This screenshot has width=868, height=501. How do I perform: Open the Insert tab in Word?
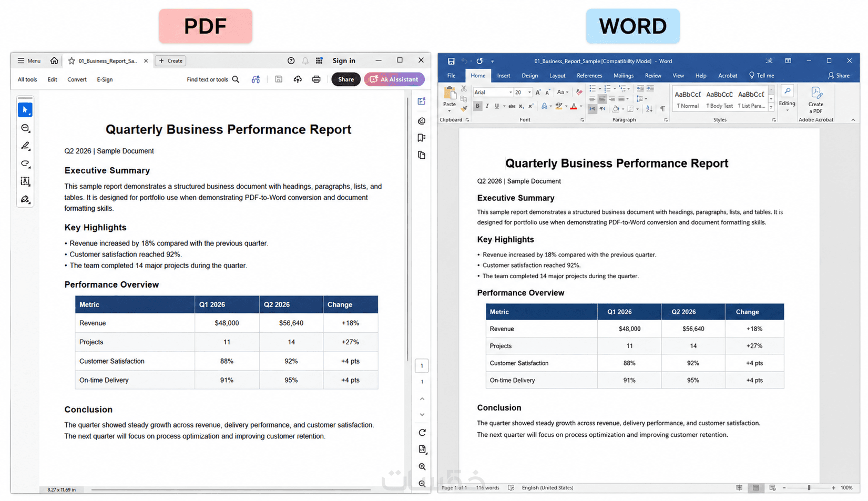(x=504, y=76)
